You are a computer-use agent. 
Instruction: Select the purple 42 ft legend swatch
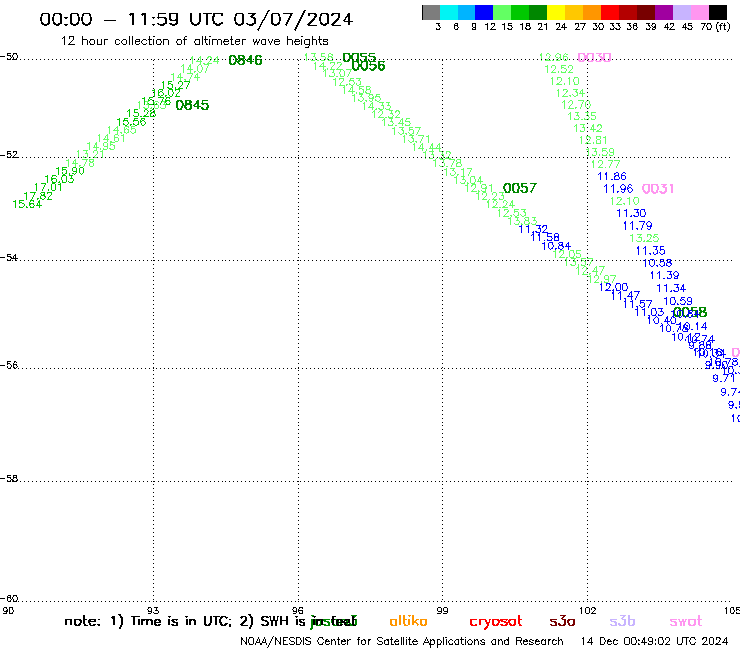pyautogui.click(x=664, y=12)
